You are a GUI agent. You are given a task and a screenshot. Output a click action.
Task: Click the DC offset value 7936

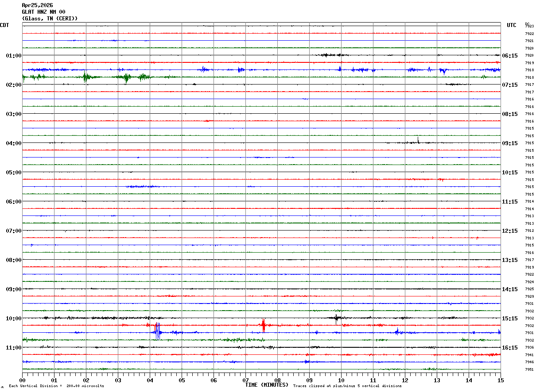[x=529, y=347]
